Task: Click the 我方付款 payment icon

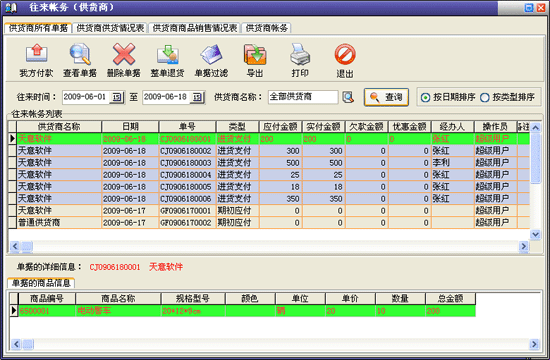Action: tap(36, 54)
